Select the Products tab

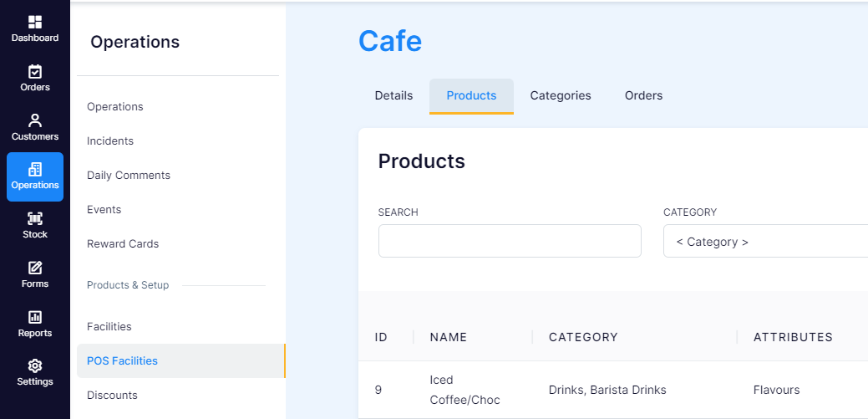(x=471, y=96)
